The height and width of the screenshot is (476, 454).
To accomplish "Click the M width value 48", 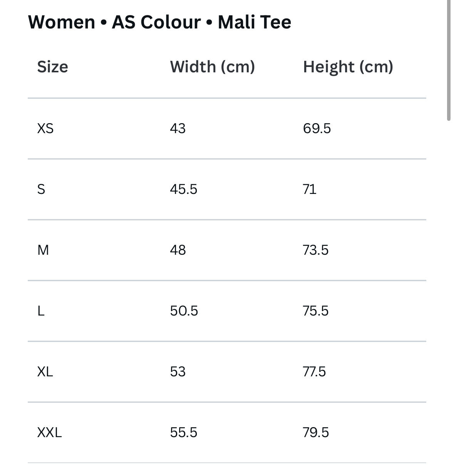I will 178,250.
